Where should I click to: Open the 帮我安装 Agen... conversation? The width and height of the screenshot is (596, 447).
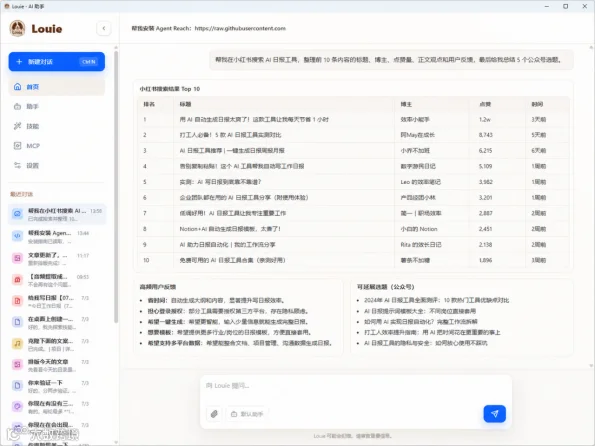click(57, 236)
